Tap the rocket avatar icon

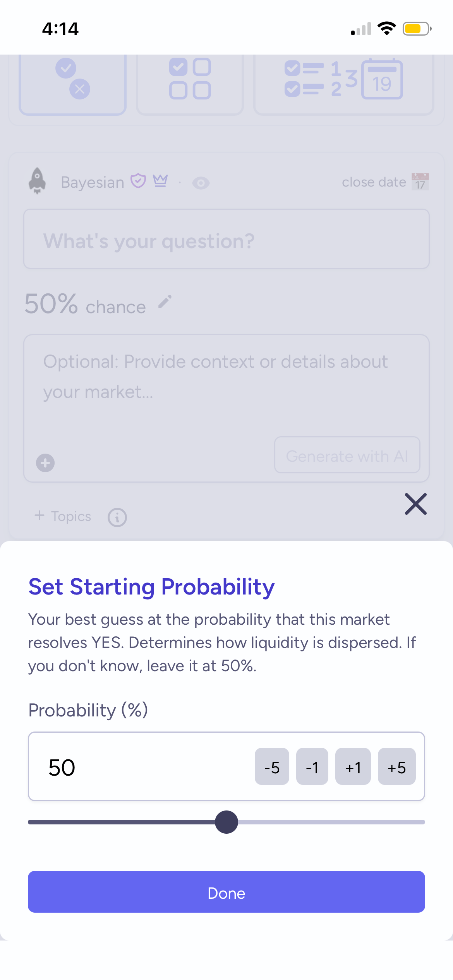38,181
